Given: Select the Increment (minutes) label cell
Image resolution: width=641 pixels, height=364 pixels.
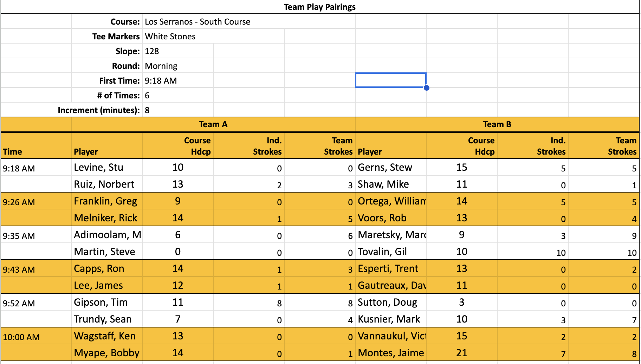Looking at the screenshot, I should (x=99, y=110).
